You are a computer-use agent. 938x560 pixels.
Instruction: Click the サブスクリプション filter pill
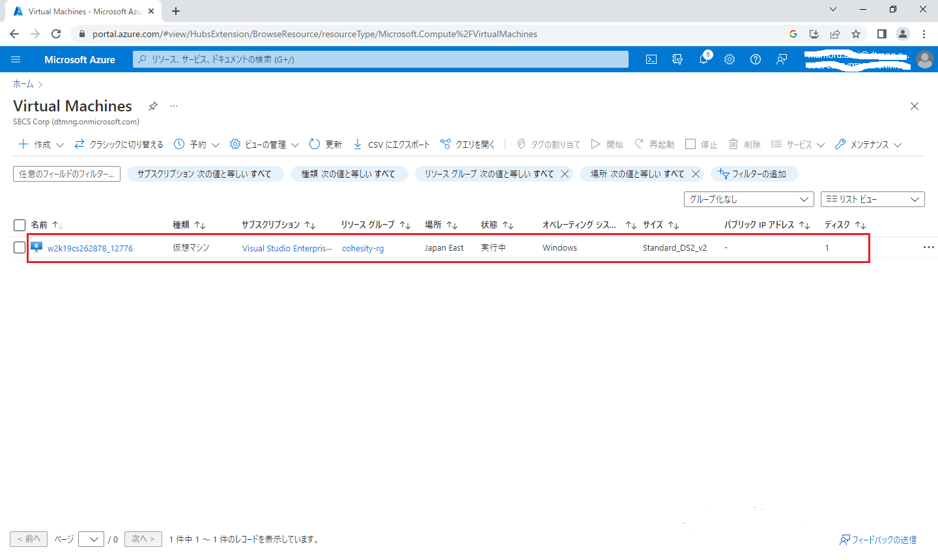click(205, 174)
